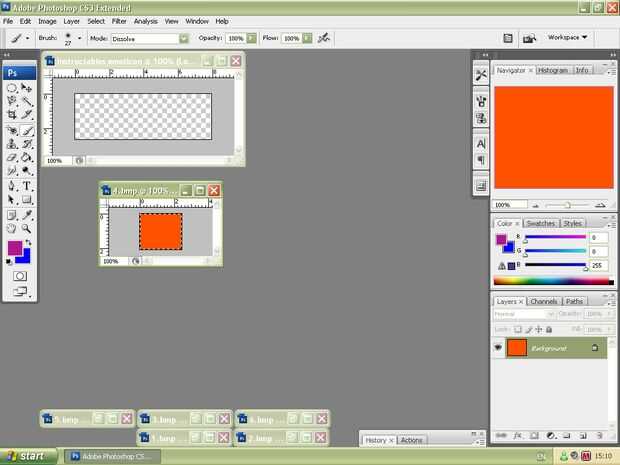This screenshot has width=620, height=465.
Task: Switch to the Paths tab
Action: [574, 301]
